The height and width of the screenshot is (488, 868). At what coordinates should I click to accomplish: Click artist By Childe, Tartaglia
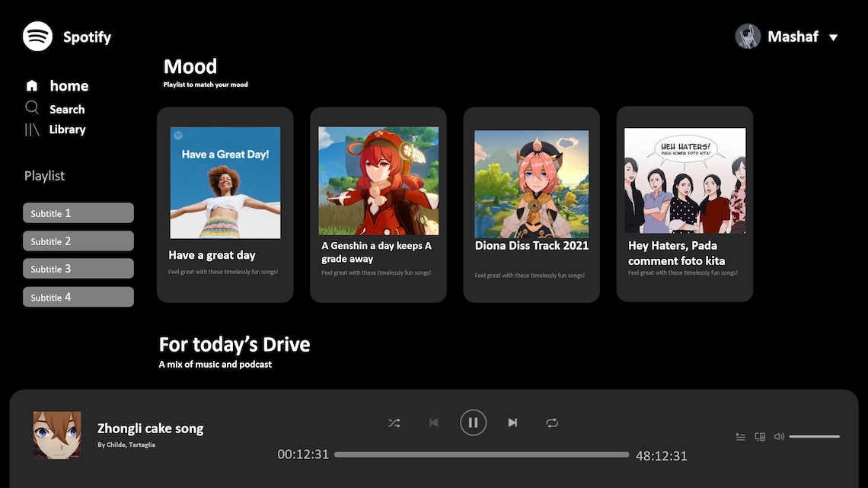[x=126, y=445]
